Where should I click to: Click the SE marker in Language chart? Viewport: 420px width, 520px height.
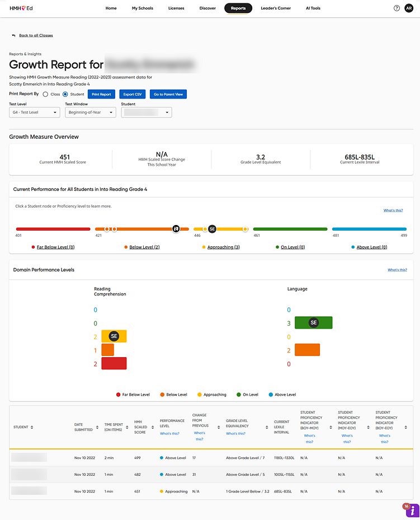(x=313, y=322)
